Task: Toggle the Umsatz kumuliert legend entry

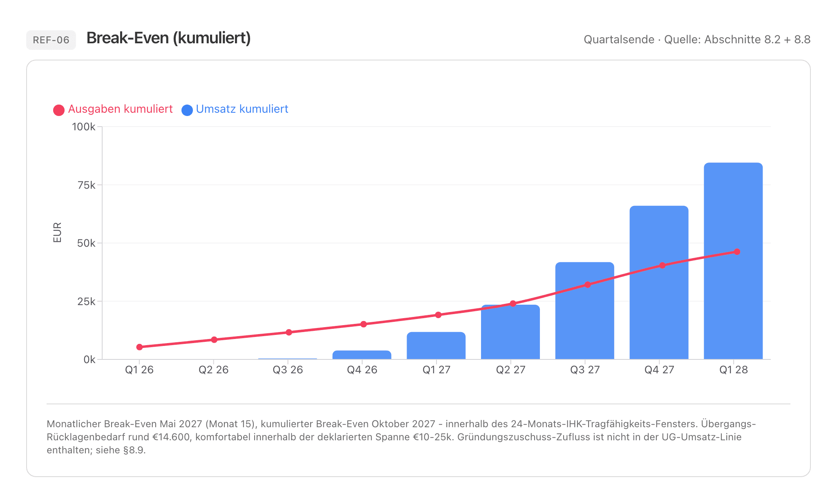Action: pos(235,109)
